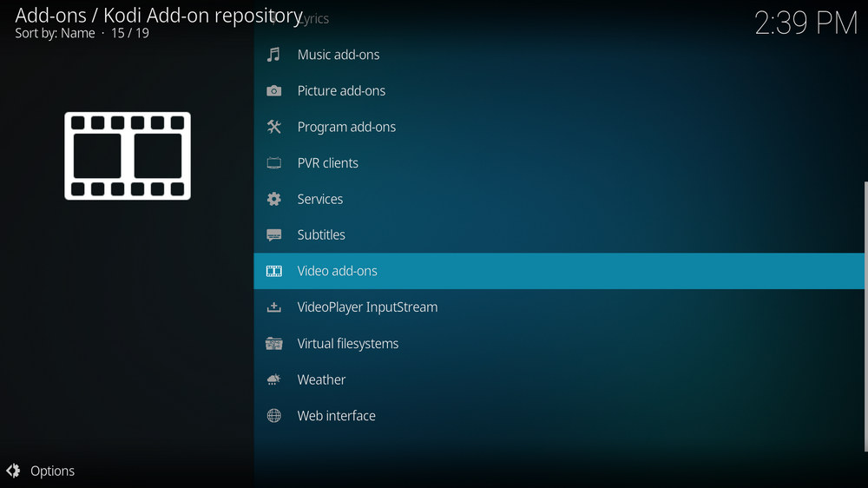
Task: Click the 2:39 PM clock display
Action: tap(806, 23)
